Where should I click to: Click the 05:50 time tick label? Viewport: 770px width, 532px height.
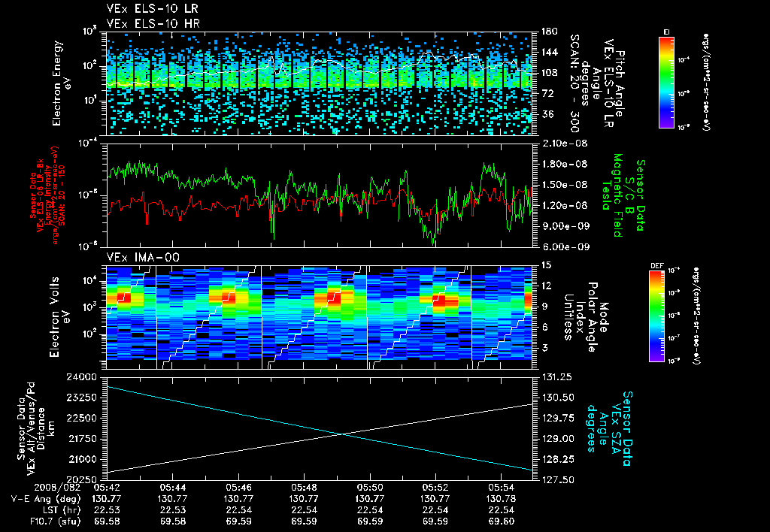(370, 488)
